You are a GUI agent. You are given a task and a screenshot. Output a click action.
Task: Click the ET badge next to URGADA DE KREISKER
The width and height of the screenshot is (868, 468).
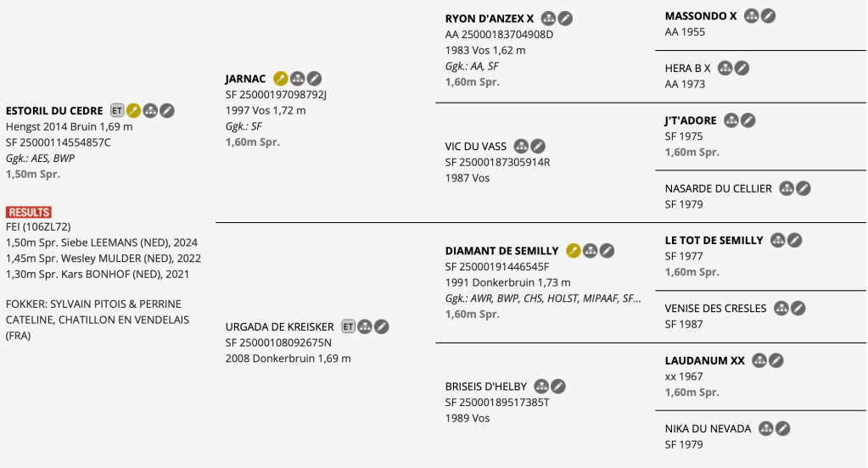(348, 326)
